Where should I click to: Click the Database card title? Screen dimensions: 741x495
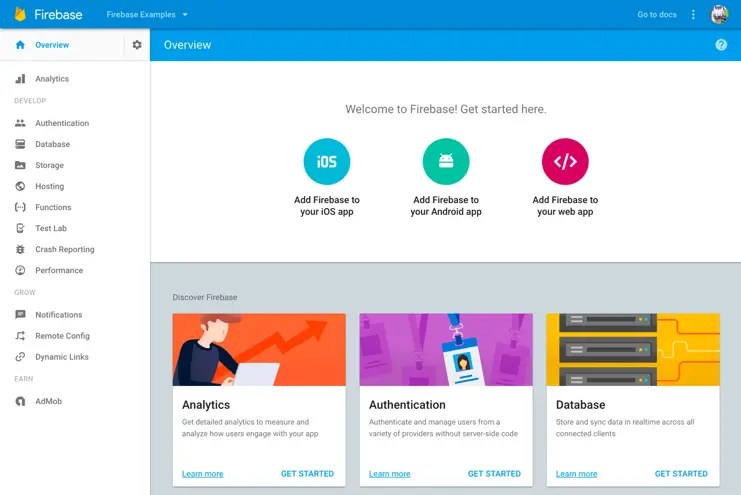point(580,405)
